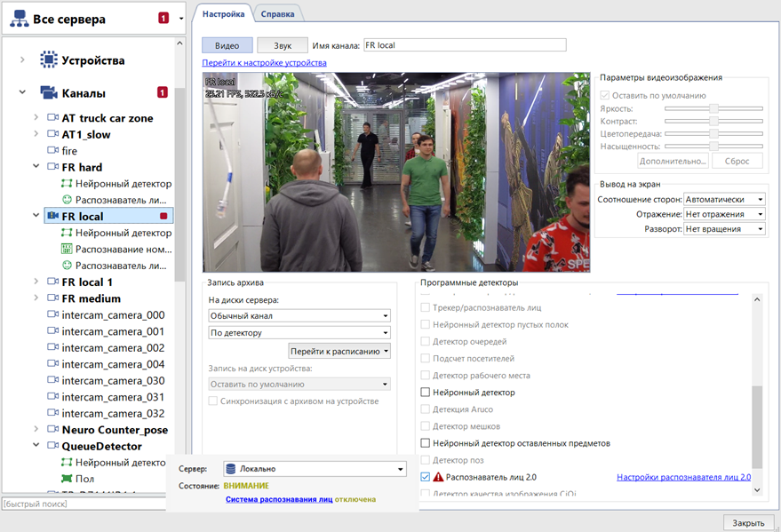The height and width of the screenshot is (532, 781).
Task: Open Соотношение сторон dropdown
Action: 724,199
